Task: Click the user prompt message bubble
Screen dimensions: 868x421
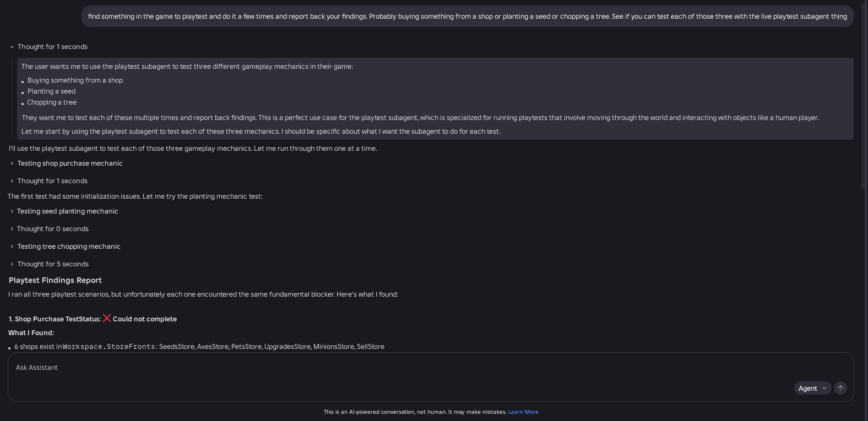Action: 468,17
